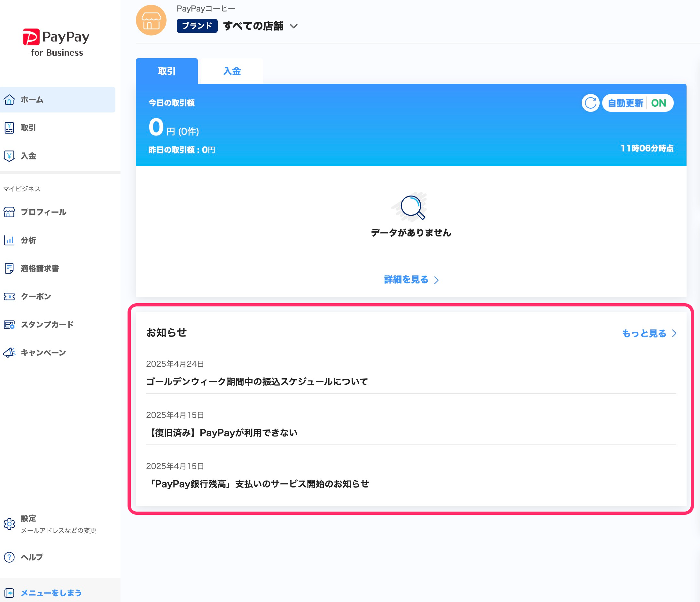Click the 今日の取引額 label
Image resolution: width=700 pixels, height=602 pixels.
pyautogui.click(x=172, y=103)
